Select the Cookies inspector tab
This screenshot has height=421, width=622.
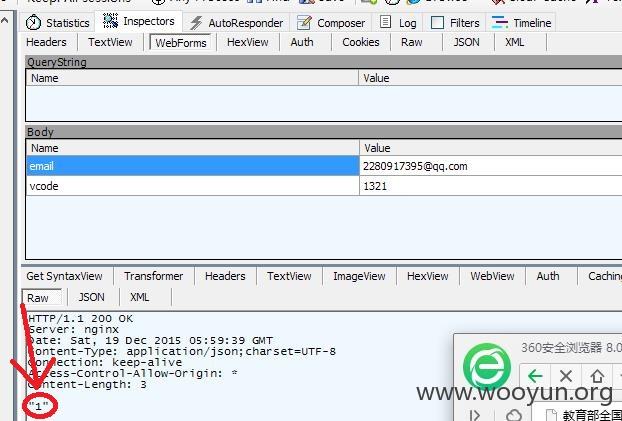coord(361,42)
